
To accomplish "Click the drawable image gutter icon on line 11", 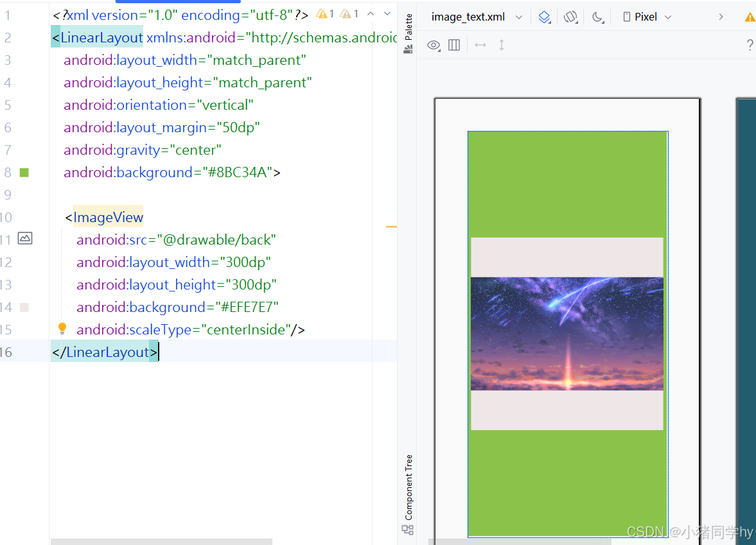I will (x=25, y=238).
